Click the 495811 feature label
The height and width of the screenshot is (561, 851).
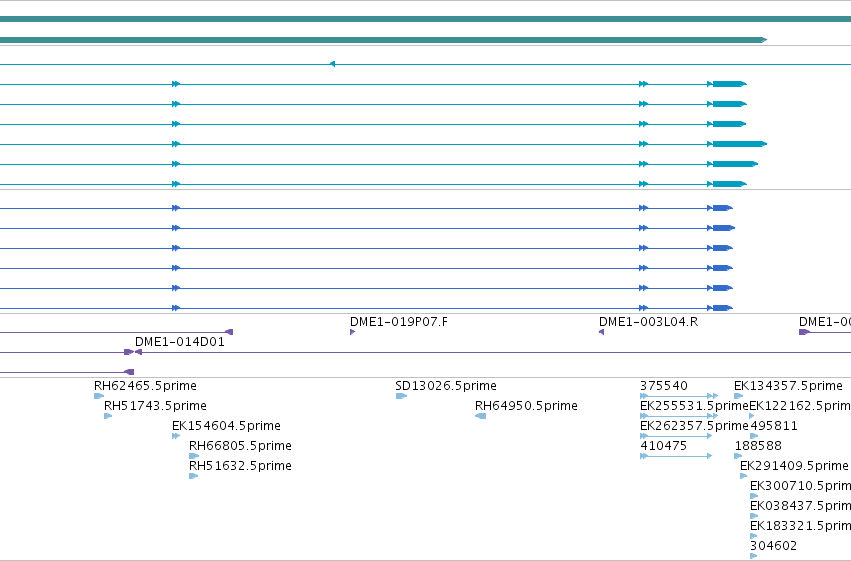(x=774, y=426)
